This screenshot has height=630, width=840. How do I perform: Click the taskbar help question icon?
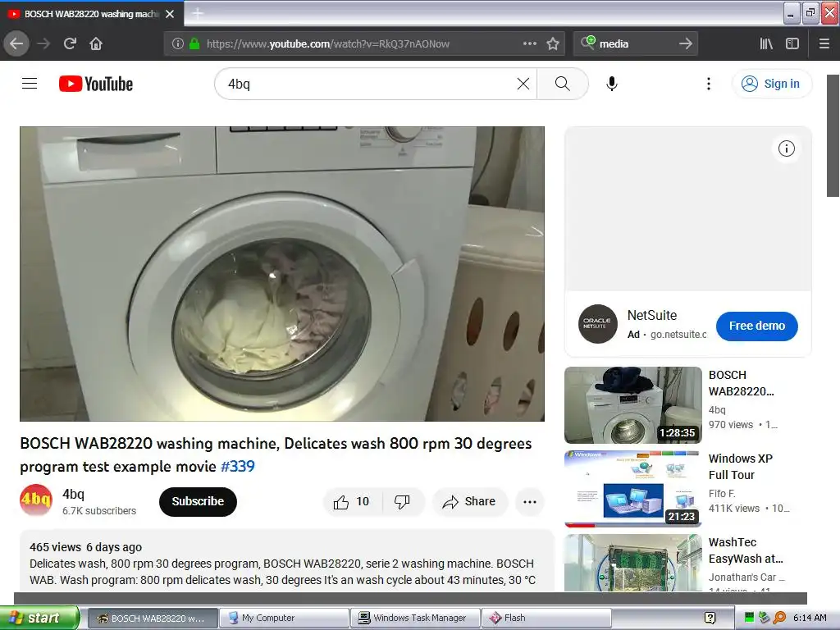[x=710, y=618]
